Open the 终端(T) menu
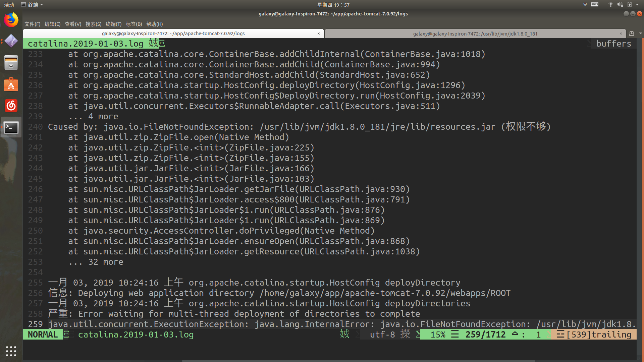The image size is (644, 362). [x=113, y=24]
